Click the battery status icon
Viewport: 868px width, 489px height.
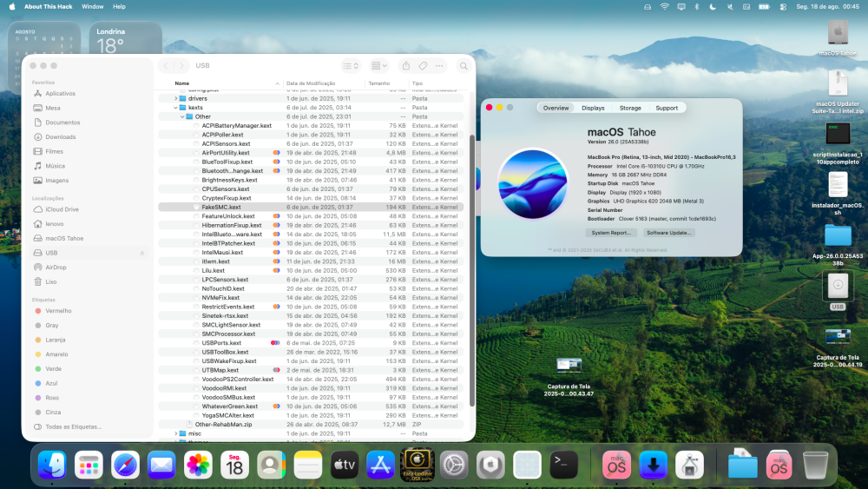764,7
